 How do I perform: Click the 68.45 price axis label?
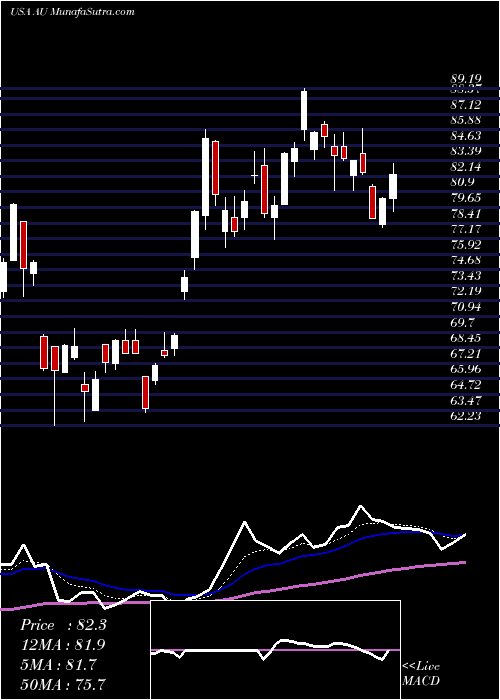(x=465, y=338)
